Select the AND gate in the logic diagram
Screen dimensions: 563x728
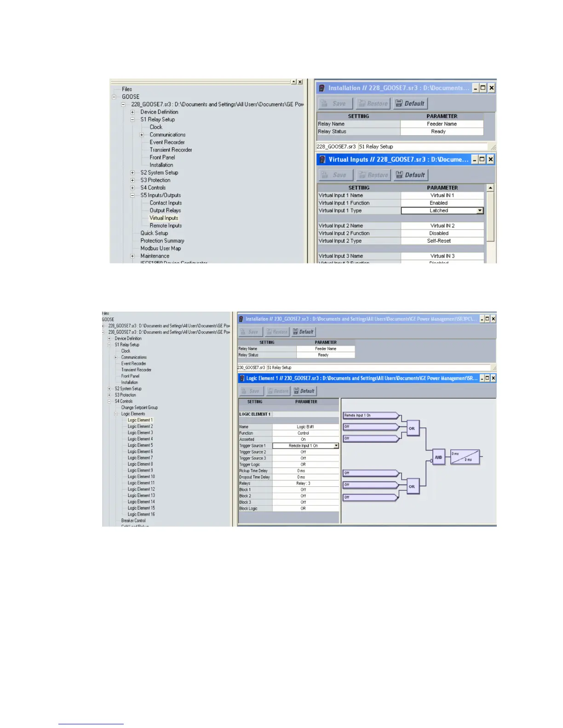pyautogui.click(x=439, y=457)
